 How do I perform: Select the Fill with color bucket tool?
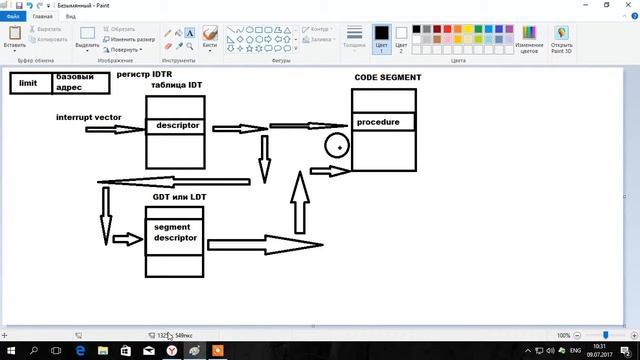179,33
